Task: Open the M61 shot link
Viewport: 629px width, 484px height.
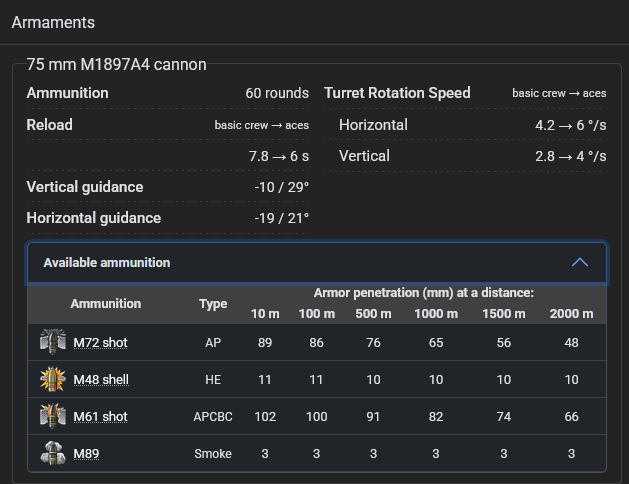Action: click(x=100, y=417)
